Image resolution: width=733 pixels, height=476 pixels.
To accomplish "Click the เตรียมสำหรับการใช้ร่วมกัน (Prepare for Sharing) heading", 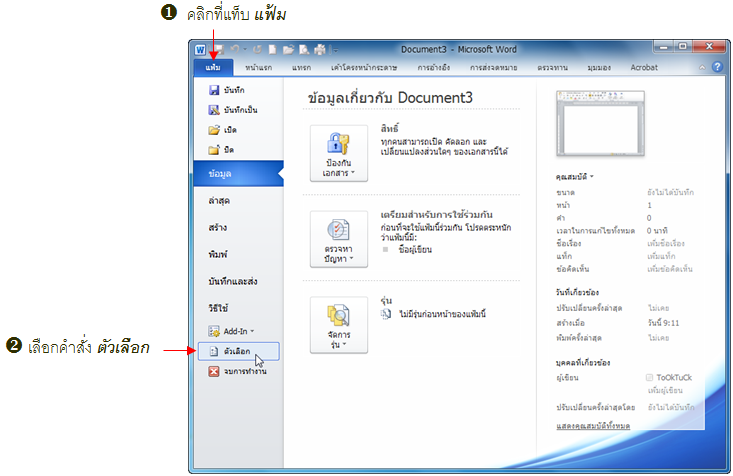I will click(436, 215).
